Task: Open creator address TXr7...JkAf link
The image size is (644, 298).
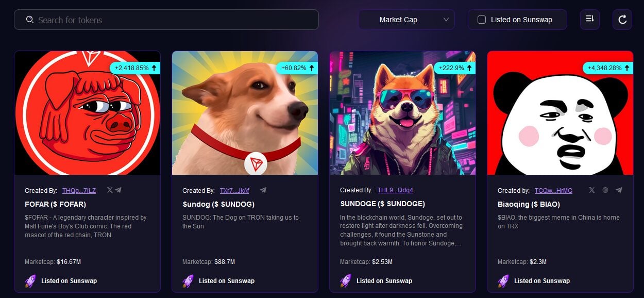Action: tap(234, 191)
